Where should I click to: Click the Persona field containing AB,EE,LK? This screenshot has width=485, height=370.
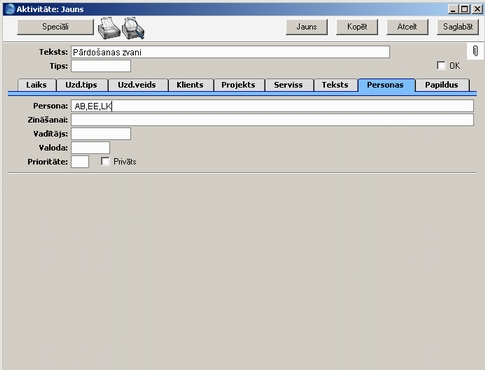pos(272,106)
